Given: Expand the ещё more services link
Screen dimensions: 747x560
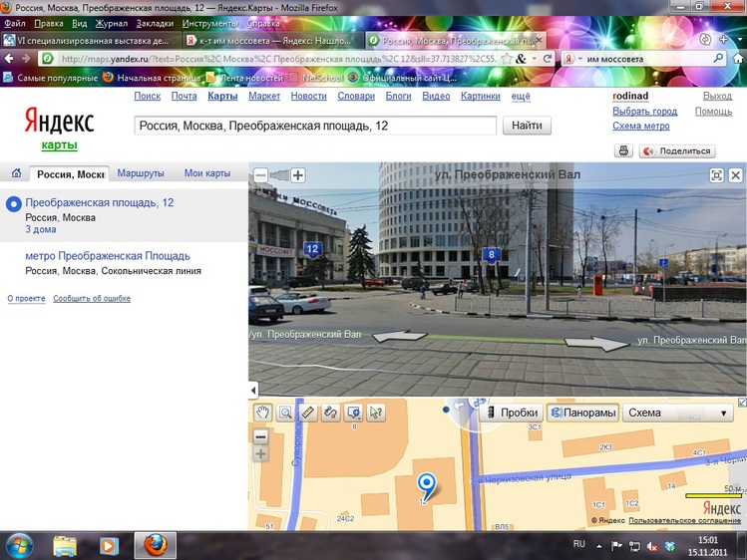Looking at the screenshot, I should [521, 96].
